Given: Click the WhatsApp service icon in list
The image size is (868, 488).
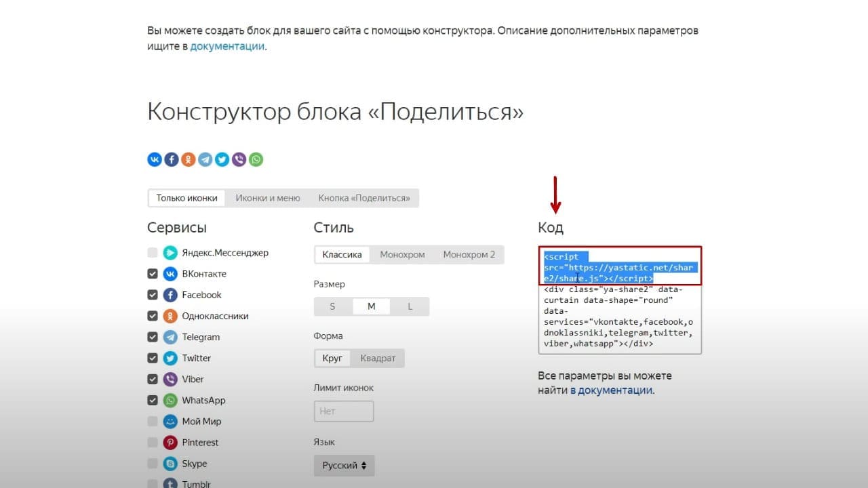Looking at the screenshot, I should click(170, 401).
